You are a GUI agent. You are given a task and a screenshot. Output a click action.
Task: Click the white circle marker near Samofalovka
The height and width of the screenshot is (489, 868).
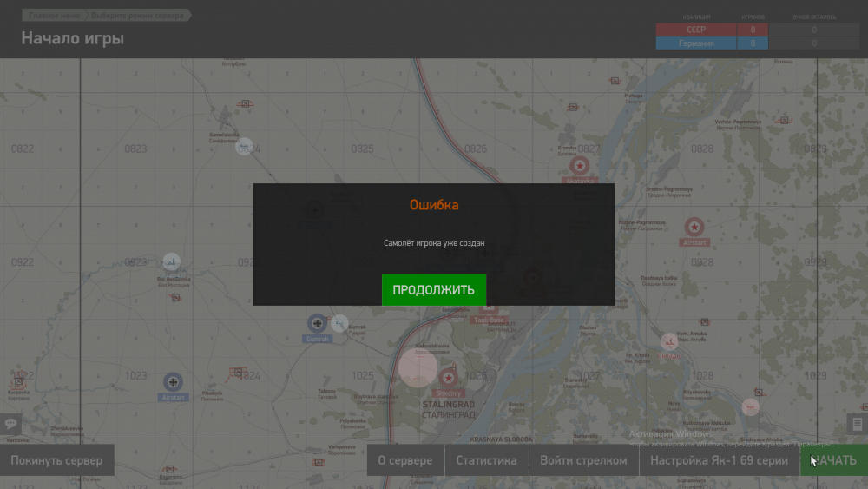244,147
